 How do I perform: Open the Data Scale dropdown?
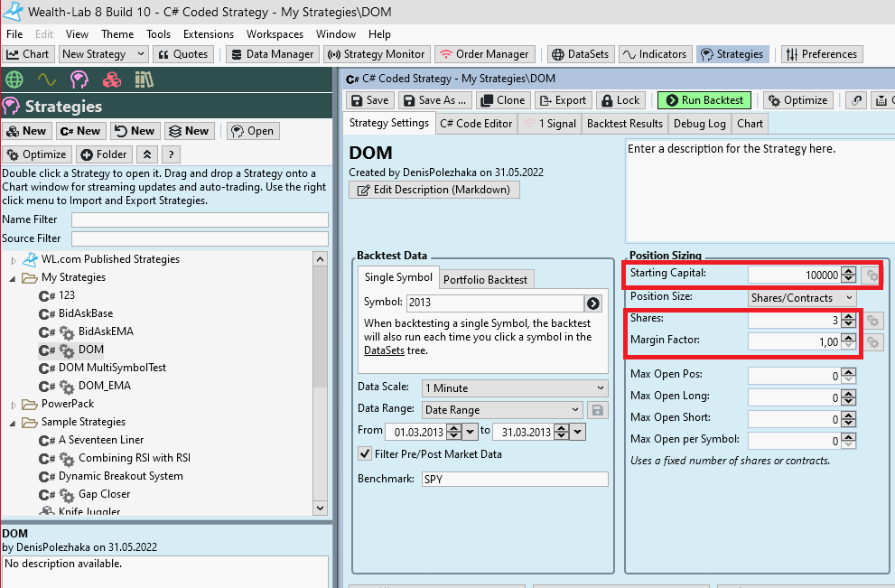(x=515, y=387)
